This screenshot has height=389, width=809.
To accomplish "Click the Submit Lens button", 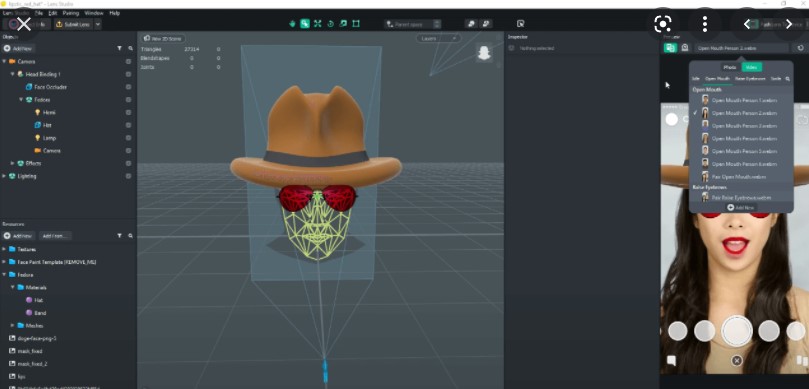I will (73, 24).
